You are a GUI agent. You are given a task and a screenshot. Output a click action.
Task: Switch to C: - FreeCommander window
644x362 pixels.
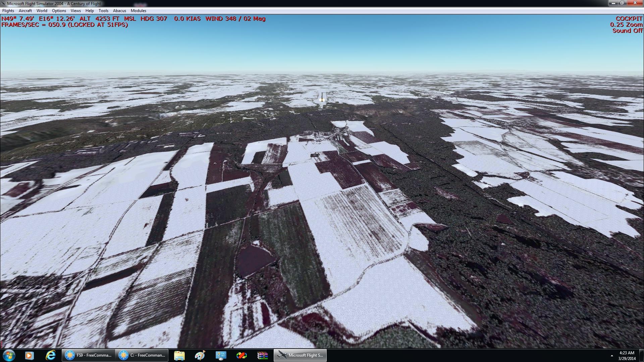[142, 355]
